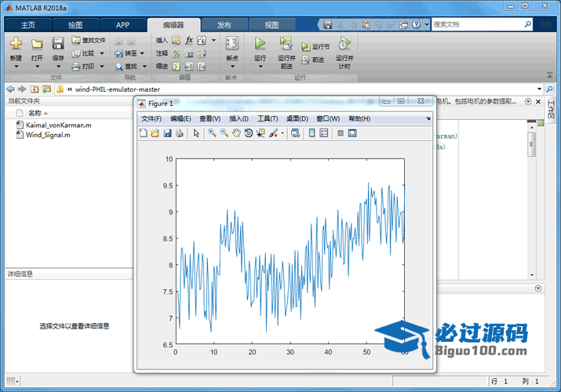Activate the Rotate 3D tool in Figure toolbar
The height and width of the screenshot is (392, 561).
248,133
